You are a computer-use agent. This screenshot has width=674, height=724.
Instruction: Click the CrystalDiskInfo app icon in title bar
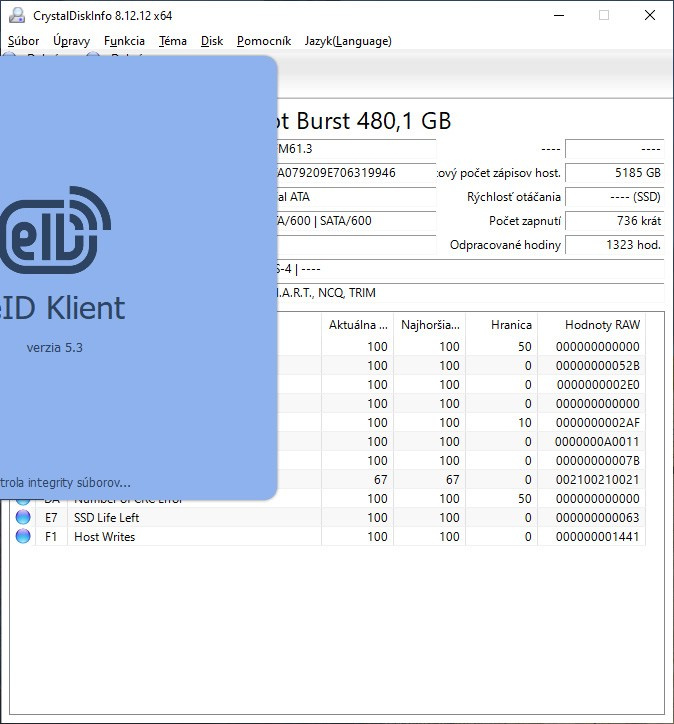17,15
